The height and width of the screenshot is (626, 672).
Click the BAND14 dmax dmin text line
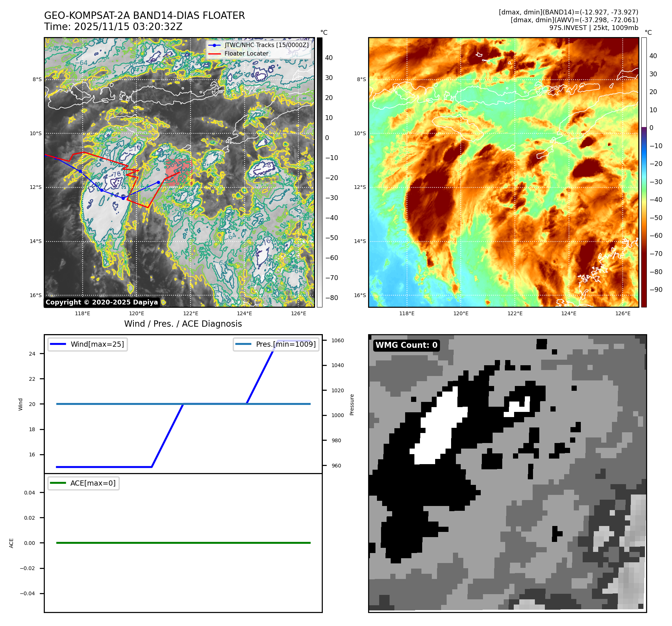click(568, 12)
